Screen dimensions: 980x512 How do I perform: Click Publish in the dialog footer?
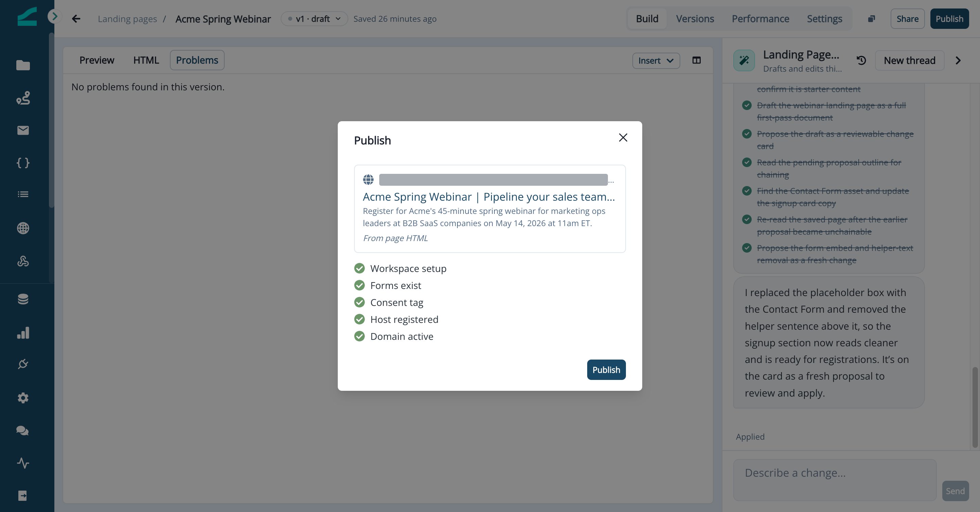click(x=606, y=369)
